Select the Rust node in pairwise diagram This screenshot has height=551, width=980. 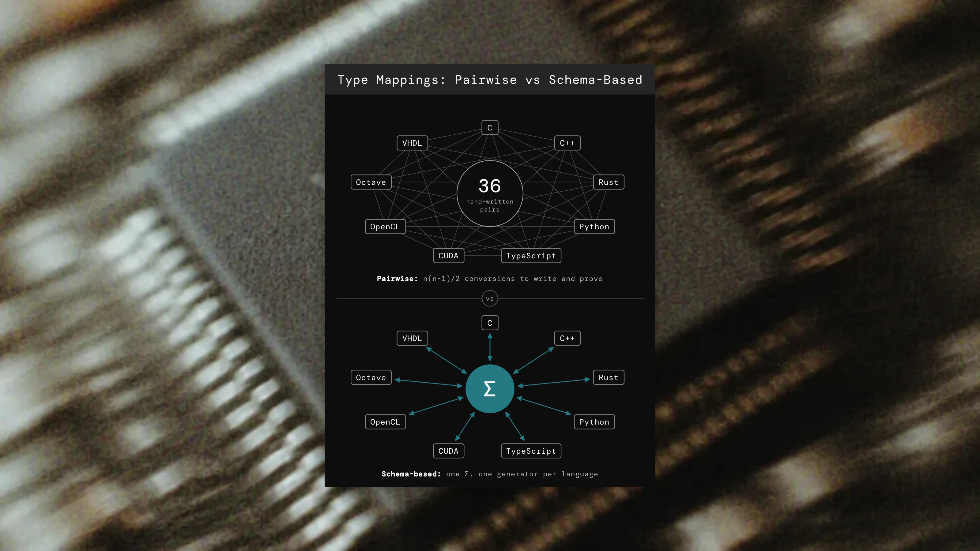(608, 182)
